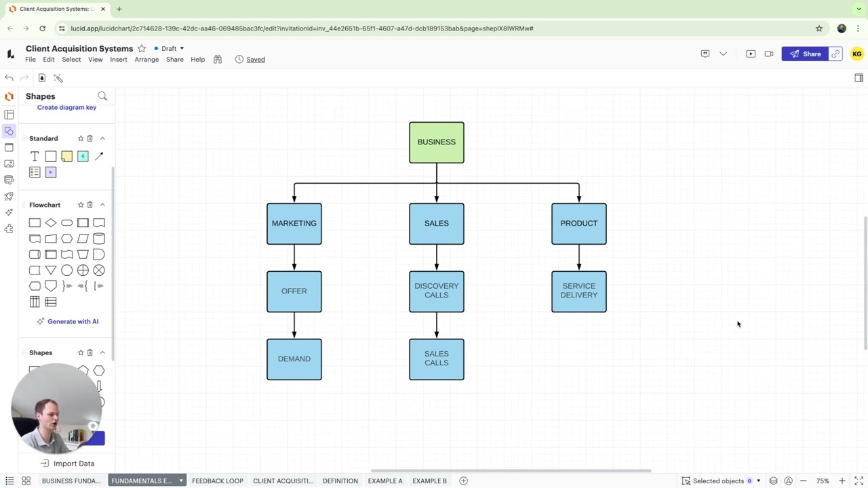This screenshot has width=868, height=488.
Task: Select the Text shape tool
Action: (35, 157)
